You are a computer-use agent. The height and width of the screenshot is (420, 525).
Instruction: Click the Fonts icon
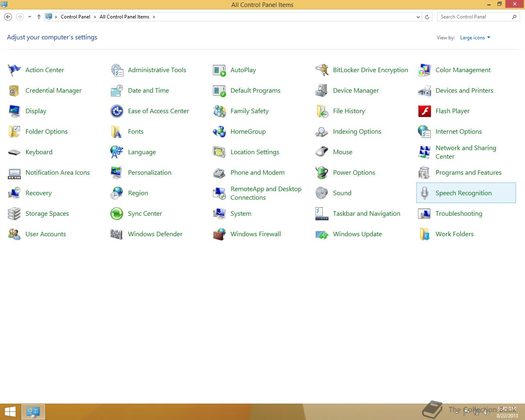point(117,132)
